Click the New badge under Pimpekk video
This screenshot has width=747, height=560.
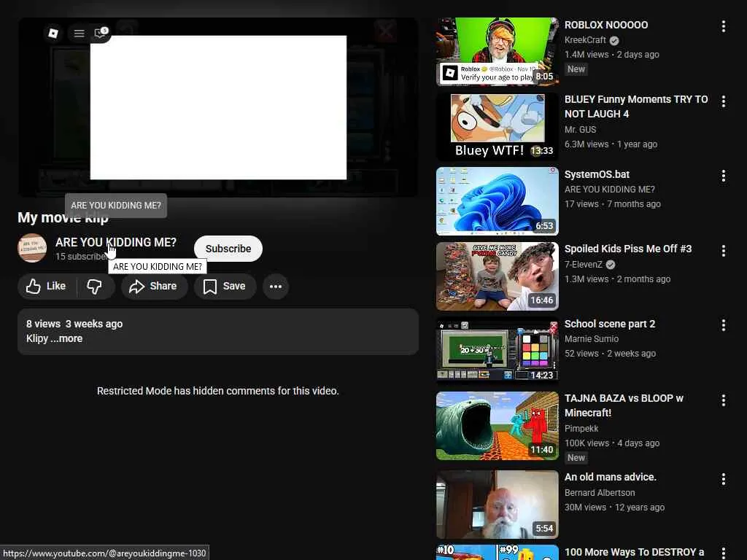click(x=576, y=458)
